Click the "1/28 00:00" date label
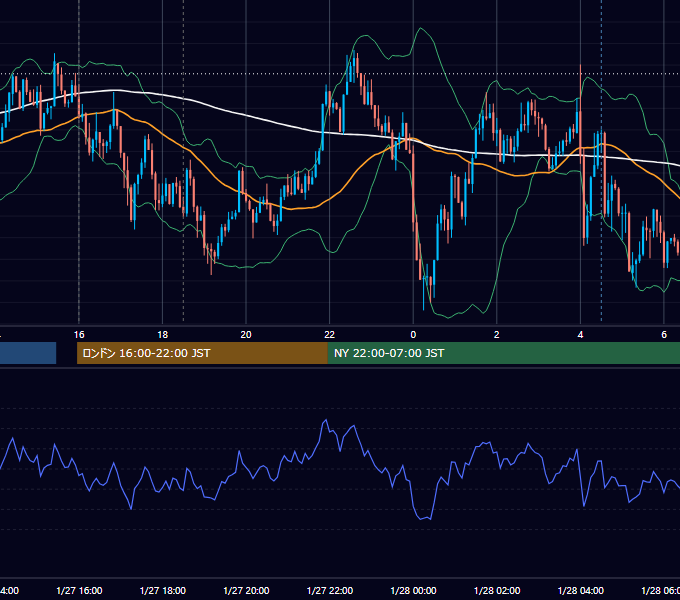Viewport: 680px width, 600px height. tap(413, 590)
